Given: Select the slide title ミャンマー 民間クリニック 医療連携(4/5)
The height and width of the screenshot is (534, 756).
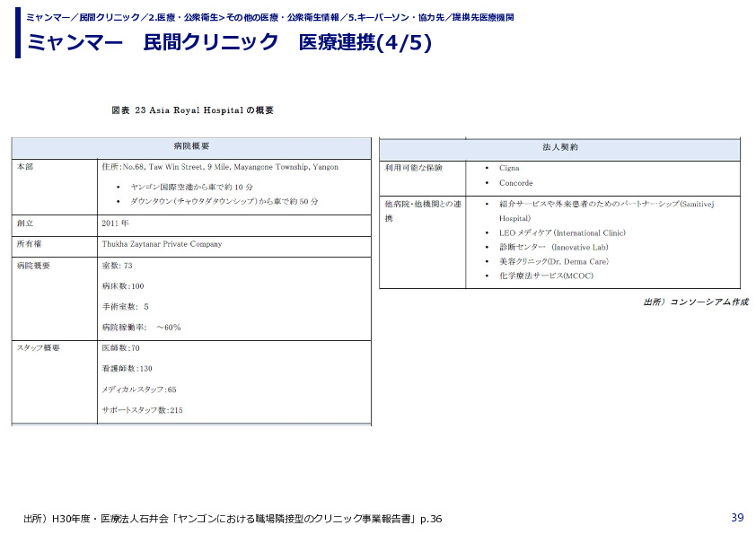Looking at the screenshot, I should pyautogui.click(x=230, y=42).
